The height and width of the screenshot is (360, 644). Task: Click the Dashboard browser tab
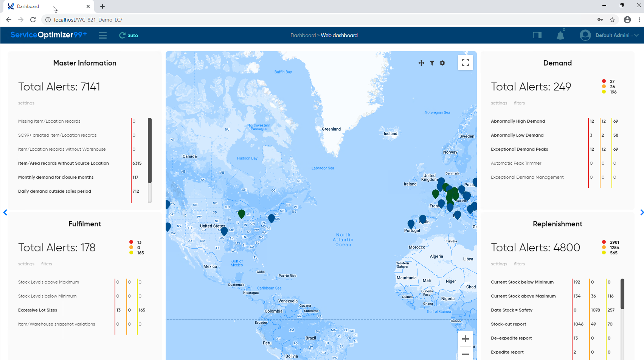48,6
